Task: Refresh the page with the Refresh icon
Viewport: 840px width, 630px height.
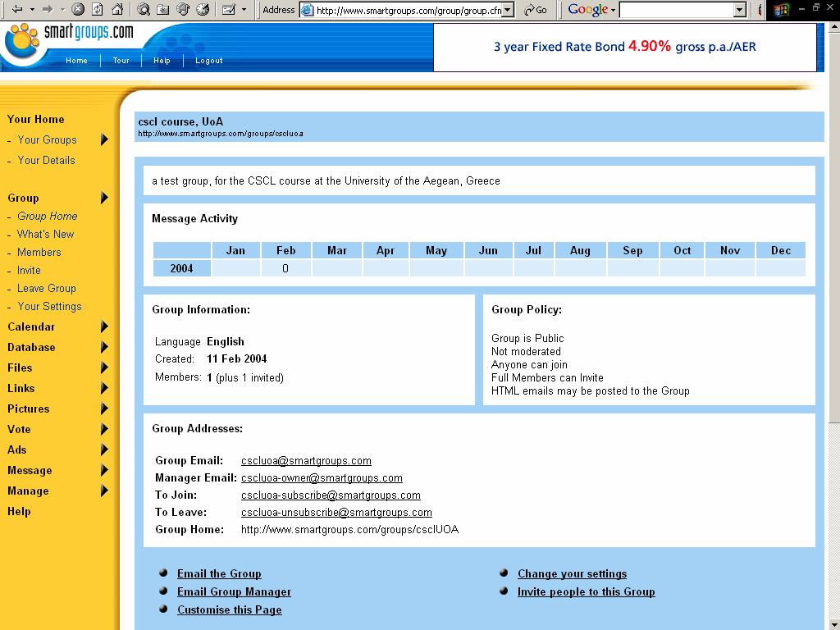Action: point(98,9)
